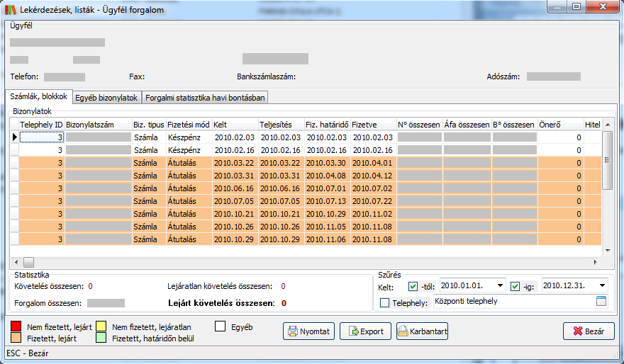Close dialog with Bezár button

(588, 331)
